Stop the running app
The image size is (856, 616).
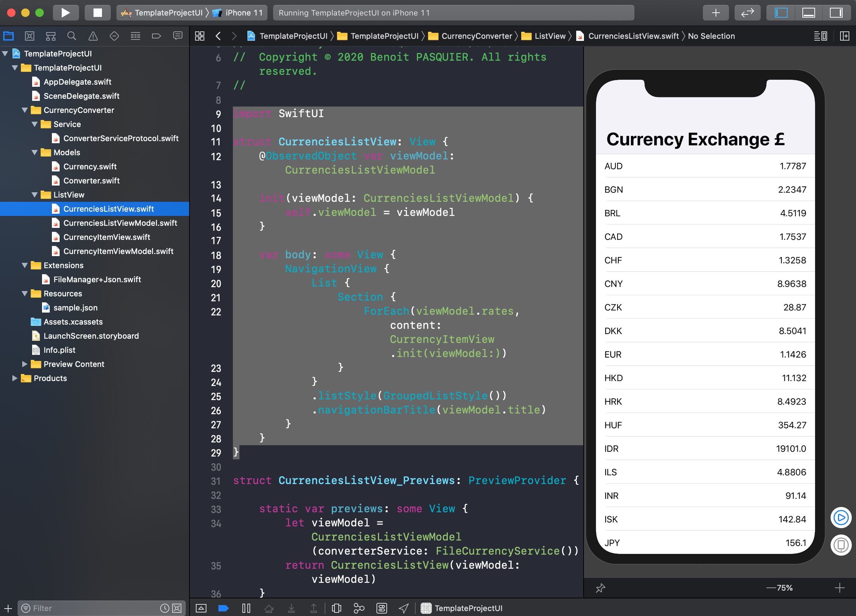pos(97,12)
